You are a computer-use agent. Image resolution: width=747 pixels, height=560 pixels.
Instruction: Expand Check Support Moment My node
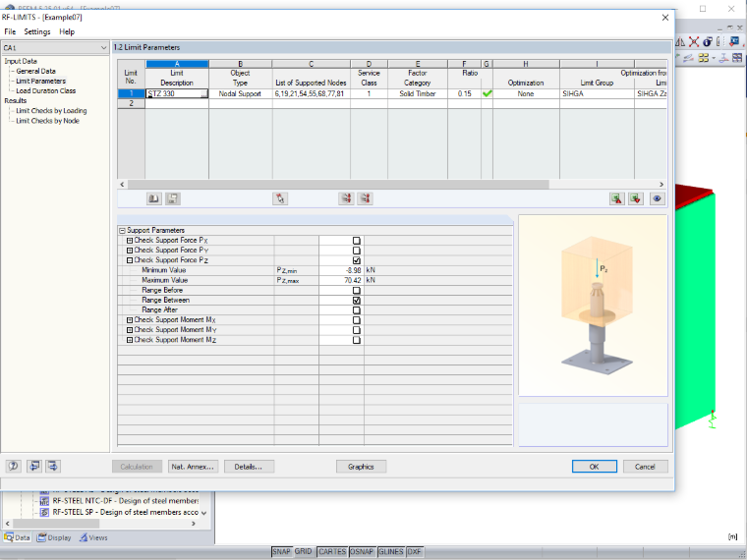130,330
